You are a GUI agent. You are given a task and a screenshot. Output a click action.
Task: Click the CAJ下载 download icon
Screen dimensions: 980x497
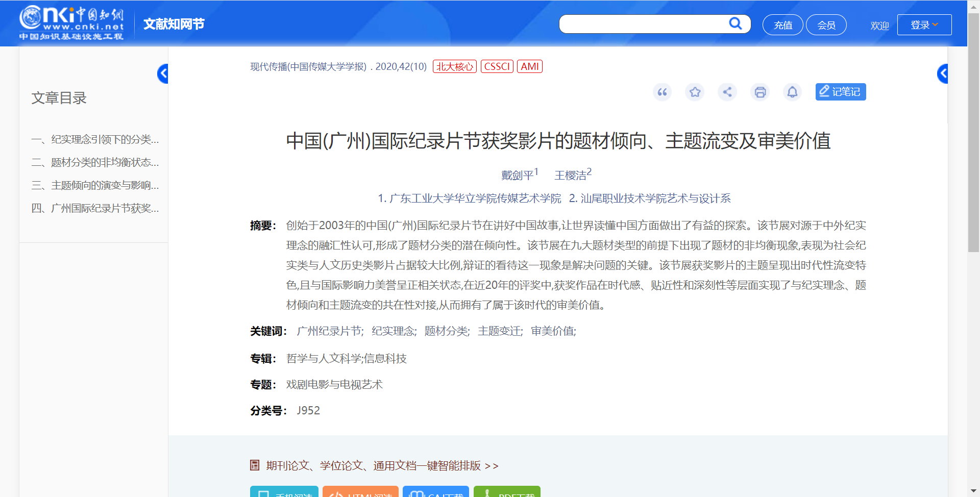point(418,493)
